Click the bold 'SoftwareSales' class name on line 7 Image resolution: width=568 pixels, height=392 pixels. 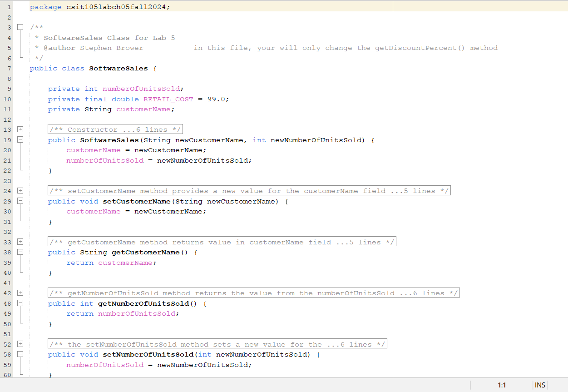(119, 68)
